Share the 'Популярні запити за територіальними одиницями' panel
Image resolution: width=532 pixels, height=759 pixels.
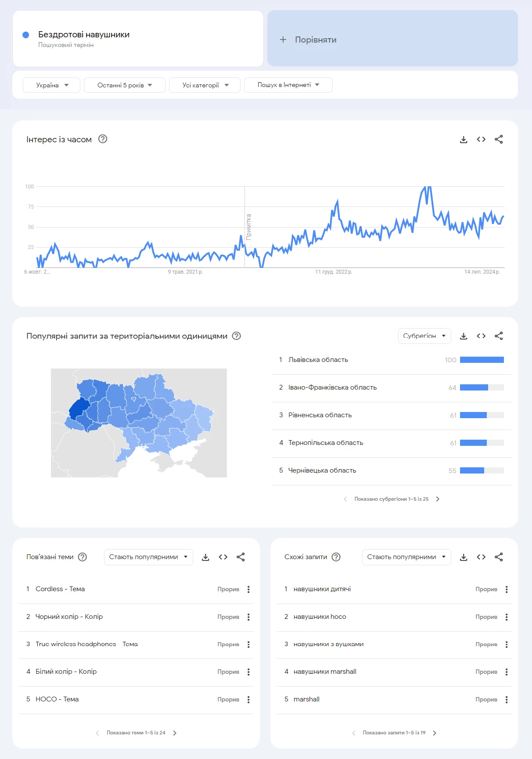pos(499,336)
